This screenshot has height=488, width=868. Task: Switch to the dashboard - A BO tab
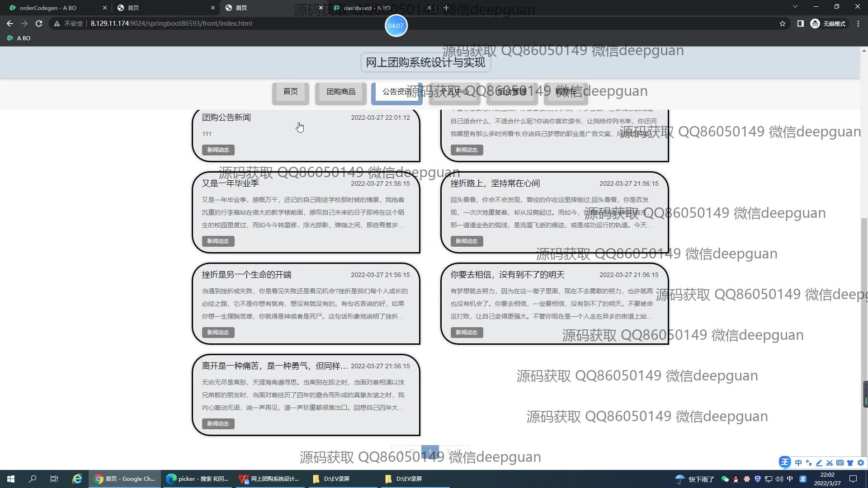click(367, 8)
